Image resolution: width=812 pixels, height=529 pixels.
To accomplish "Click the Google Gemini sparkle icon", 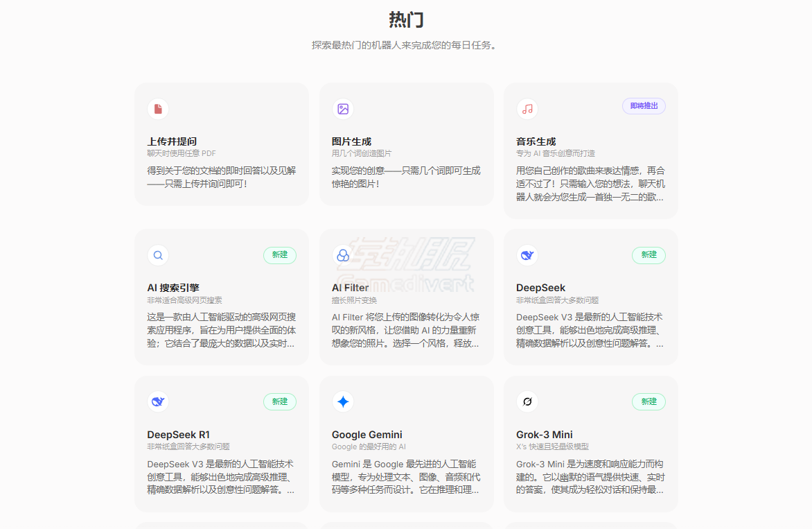I will click(x=342, y=401).
